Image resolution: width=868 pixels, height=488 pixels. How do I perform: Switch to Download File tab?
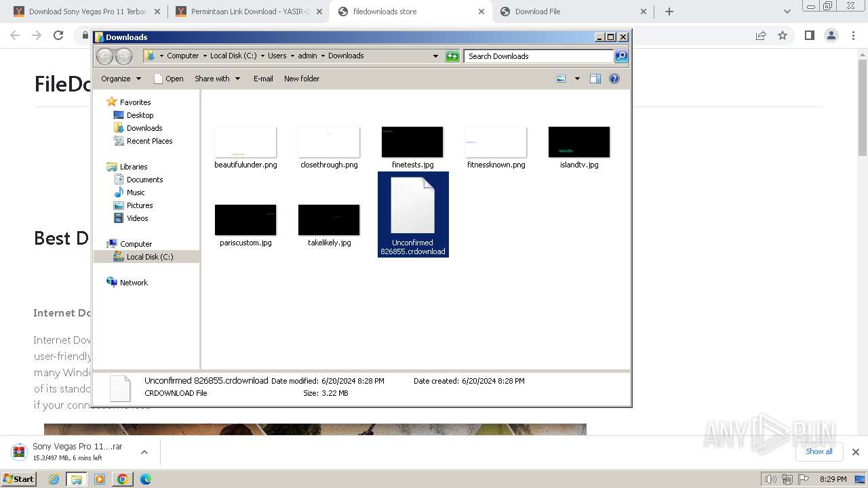(573, 12)
